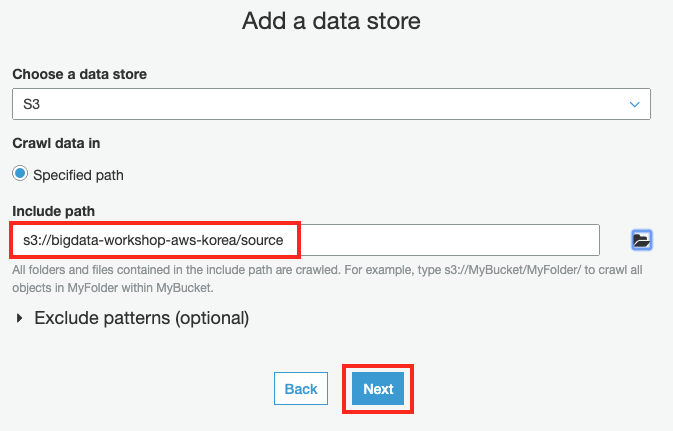The width and height of the screenshot is (673, 431).
Task: Proceed by clicking the Next button
Action: [x=378, y=389]
